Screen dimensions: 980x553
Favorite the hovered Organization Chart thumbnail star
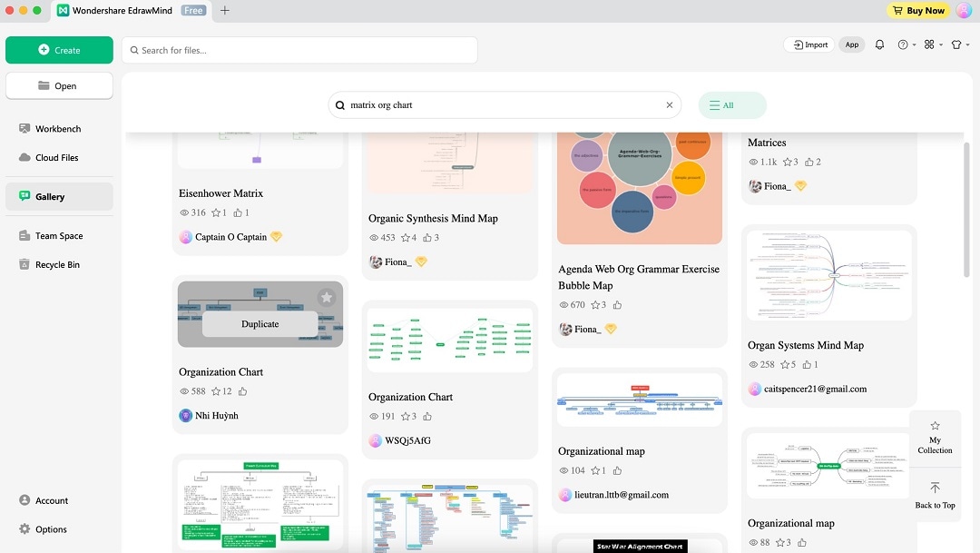[x=327, y=298]
